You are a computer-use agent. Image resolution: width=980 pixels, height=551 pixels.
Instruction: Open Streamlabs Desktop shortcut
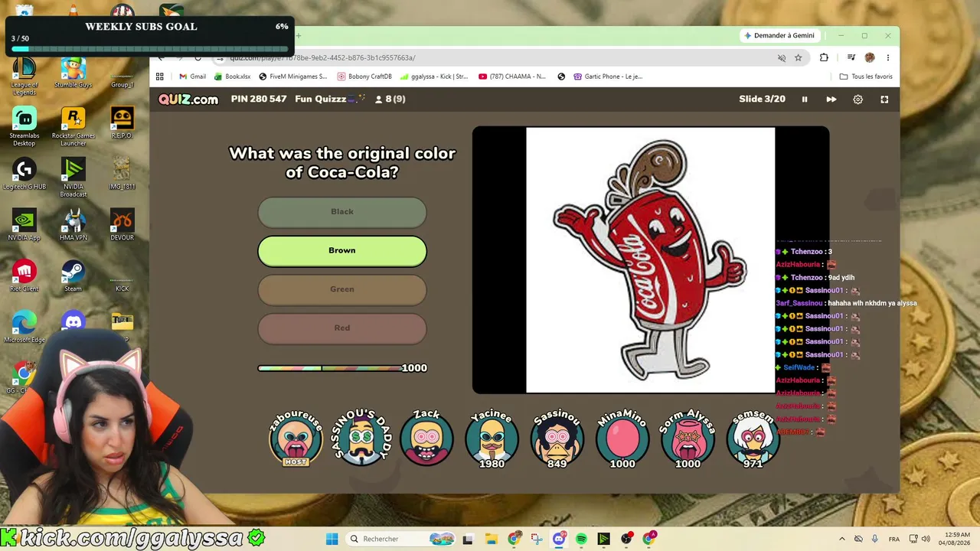[x=24, y=126]
